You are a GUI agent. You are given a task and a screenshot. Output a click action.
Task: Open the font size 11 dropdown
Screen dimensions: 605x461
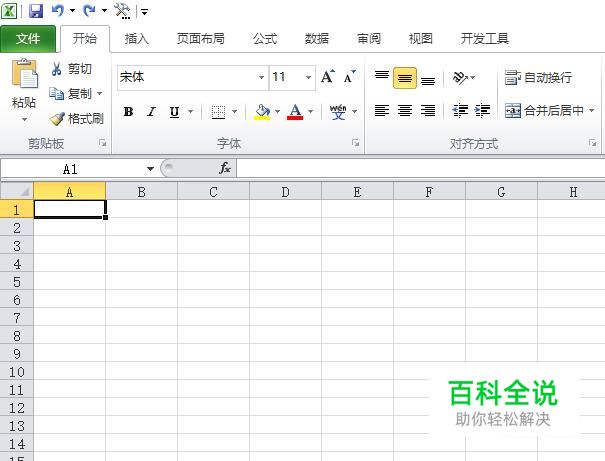pos(308,78)
